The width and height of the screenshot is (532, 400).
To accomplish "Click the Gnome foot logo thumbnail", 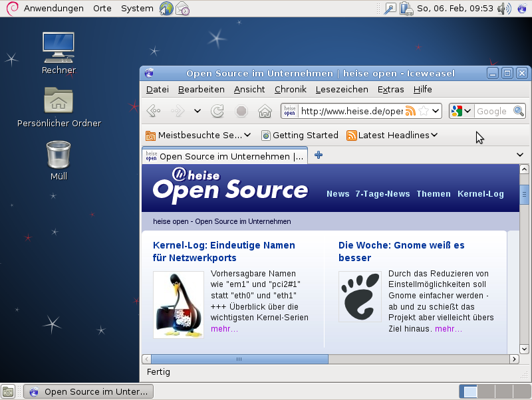I will coord(360,296).
